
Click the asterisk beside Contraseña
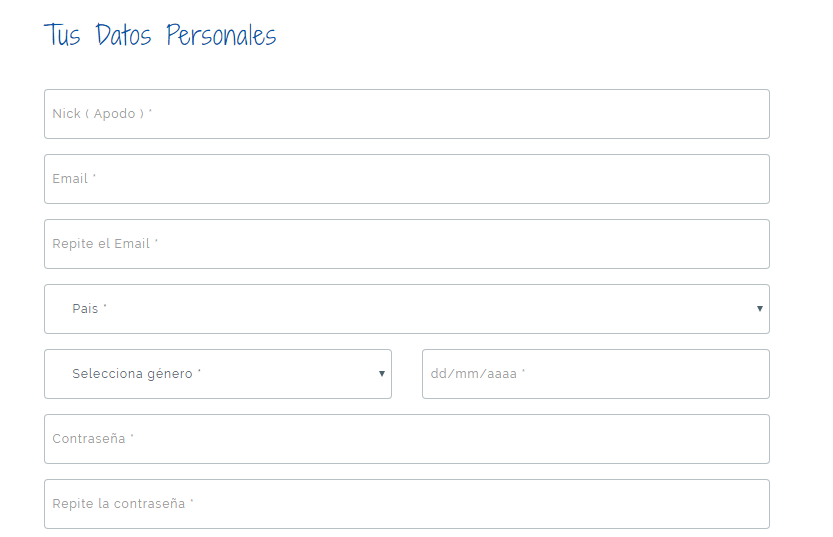click(x=132, y=437)
